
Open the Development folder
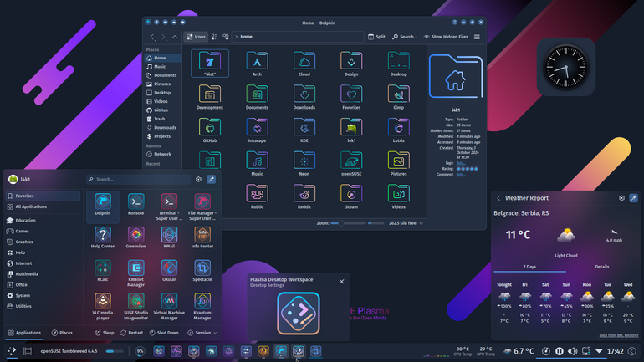[210, 97]
